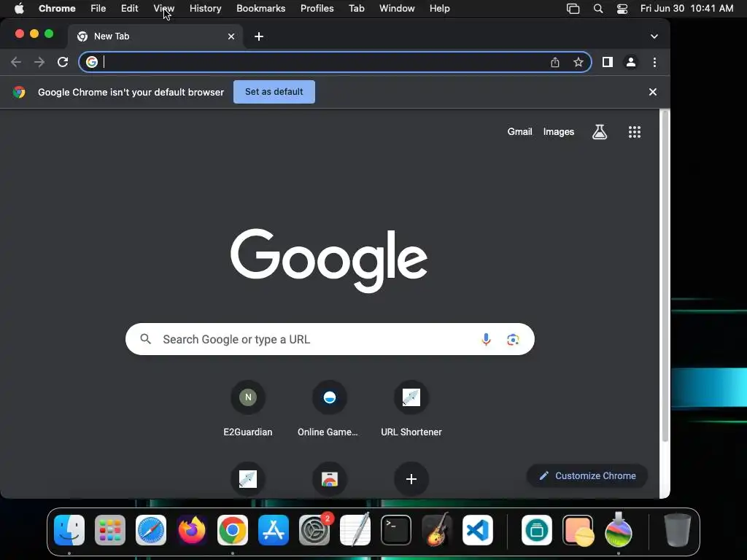This screenshot has width=747, height=560.
Task: Open GarageBand from the Dock
Action: coord(437,529)
